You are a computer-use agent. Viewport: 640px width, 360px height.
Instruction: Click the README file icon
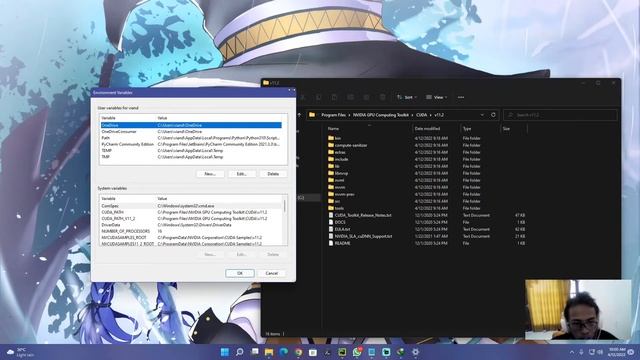(x=331, y=243)
